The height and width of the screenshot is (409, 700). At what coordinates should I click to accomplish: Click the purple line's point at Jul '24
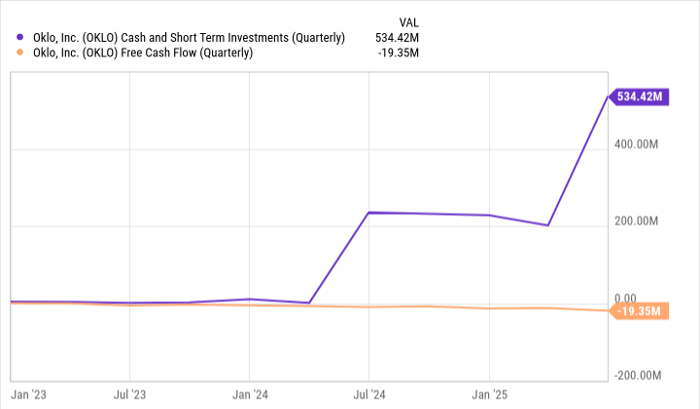(x=369, y=212)
